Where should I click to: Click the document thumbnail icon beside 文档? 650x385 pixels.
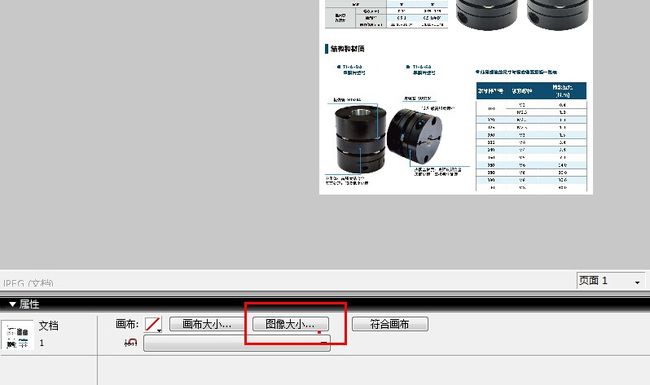pyautogui.click(x=17, y=336)
